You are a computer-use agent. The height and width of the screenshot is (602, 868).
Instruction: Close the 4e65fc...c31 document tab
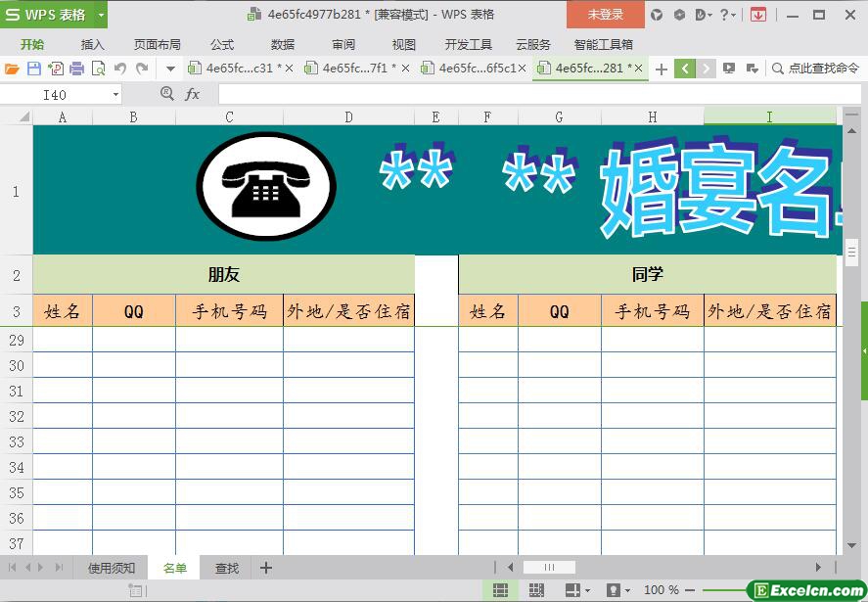point(289,69)
